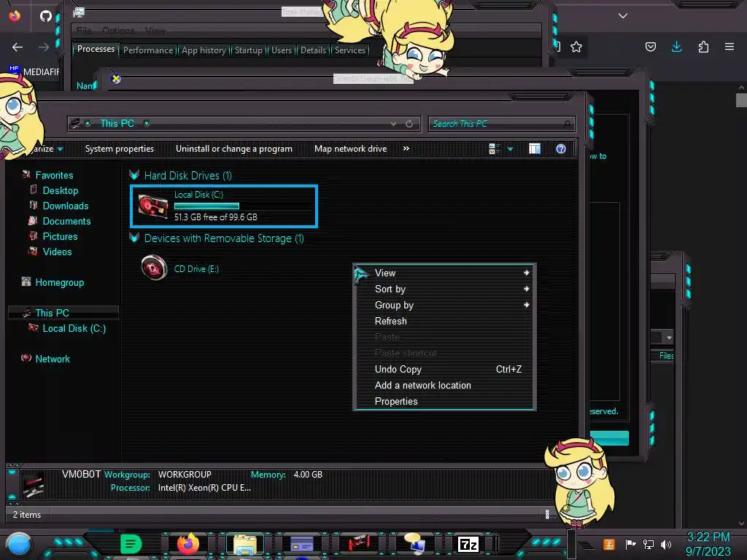The width and height of the screenshot is (747, 560).
Task: Click Uninstall or change a program
Action: [234, 149]
